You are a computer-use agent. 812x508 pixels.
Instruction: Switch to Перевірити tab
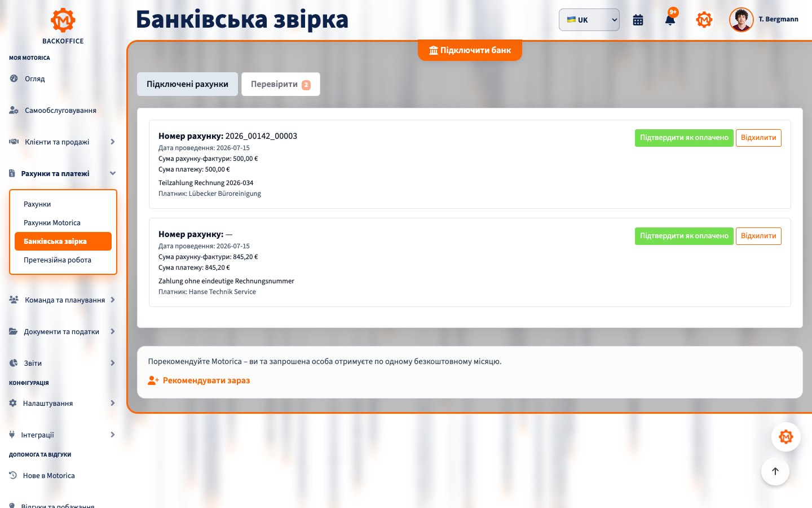[281, 84]
